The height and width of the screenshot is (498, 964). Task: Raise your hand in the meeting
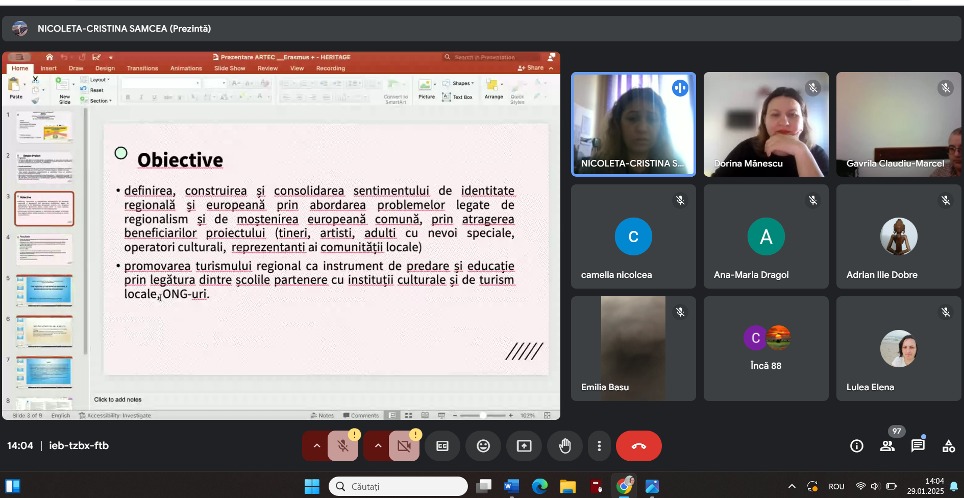pos(564,446)
